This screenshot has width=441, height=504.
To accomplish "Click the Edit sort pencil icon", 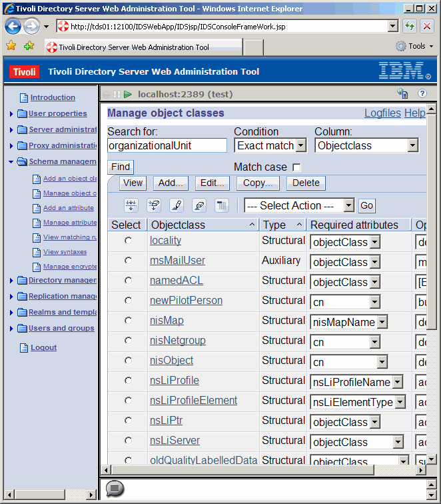I will [177, 205].
